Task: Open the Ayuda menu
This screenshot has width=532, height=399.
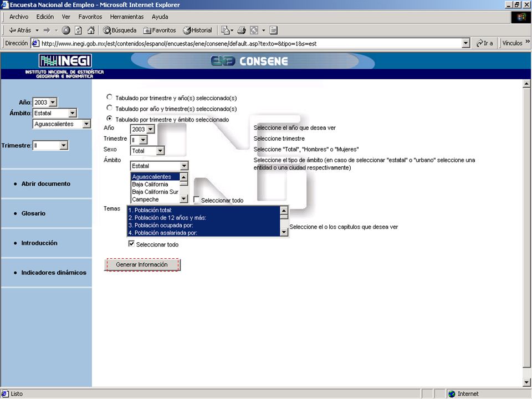Action: point(160,17)
